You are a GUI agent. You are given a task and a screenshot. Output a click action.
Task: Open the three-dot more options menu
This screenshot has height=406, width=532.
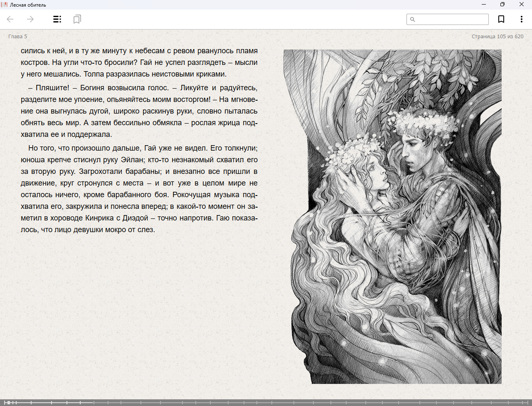pos(521,19)
